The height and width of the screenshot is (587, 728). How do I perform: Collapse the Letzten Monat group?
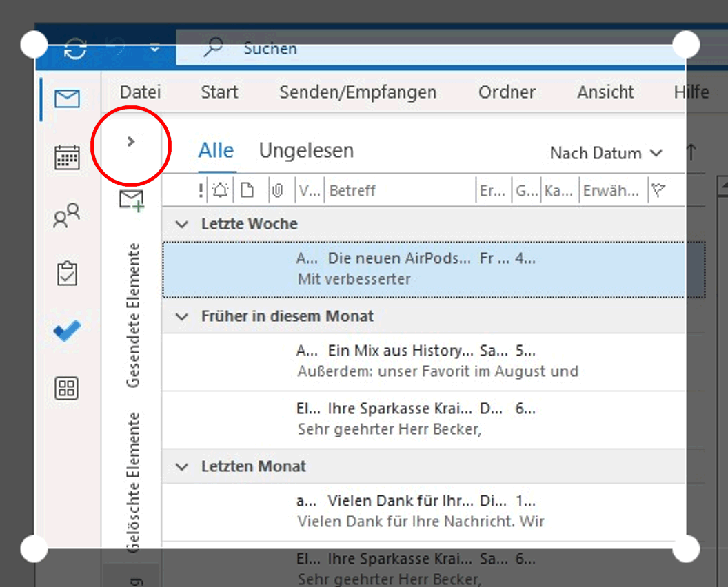(182, 467)
